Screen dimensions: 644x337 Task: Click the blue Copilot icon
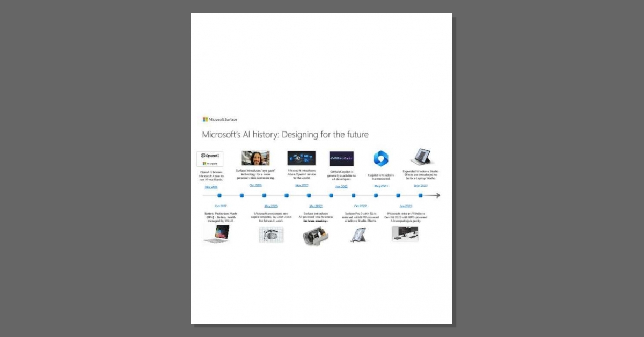[381, 158]
